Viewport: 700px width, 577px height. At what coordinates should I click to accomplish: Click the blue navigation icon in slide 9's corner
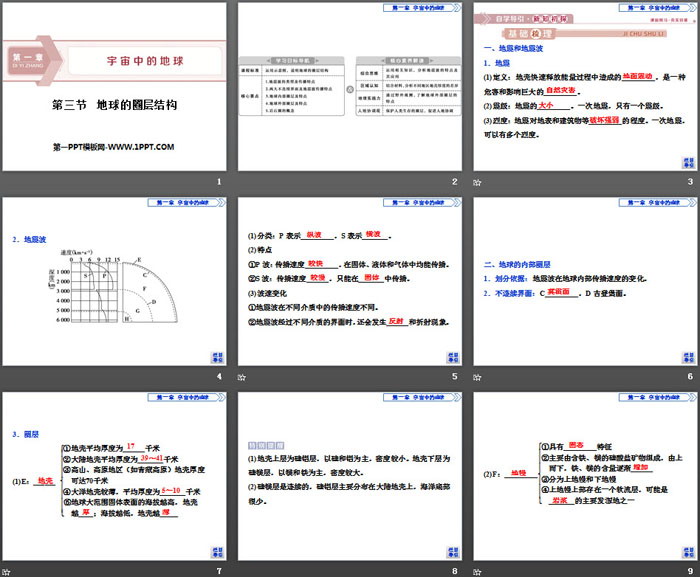(688, 552)
